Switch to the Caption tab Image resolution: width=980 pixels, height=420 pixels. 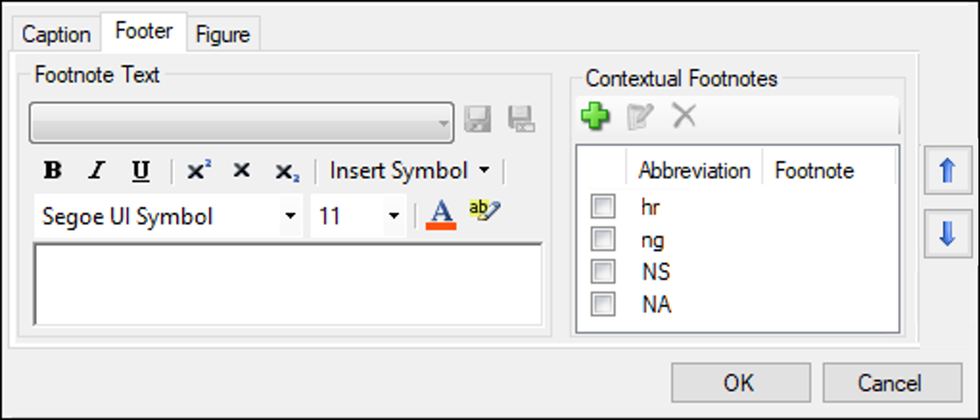(55, 33)
